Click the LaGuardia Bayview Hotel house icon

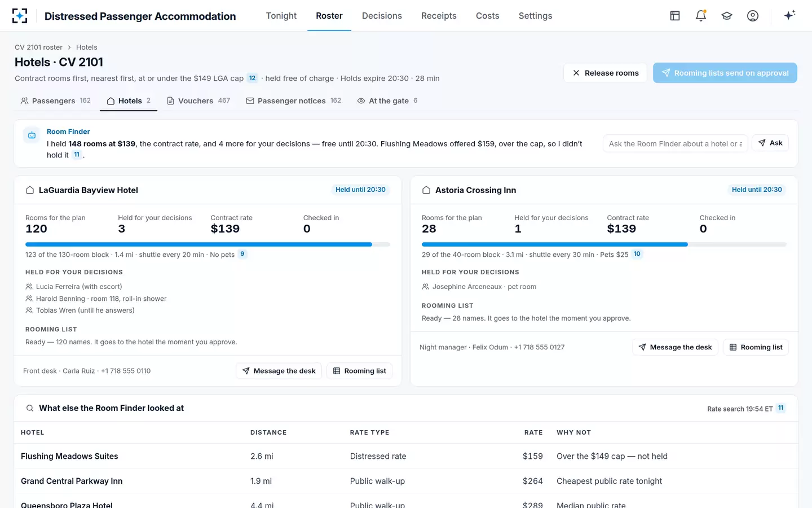(x=30, y=190)
